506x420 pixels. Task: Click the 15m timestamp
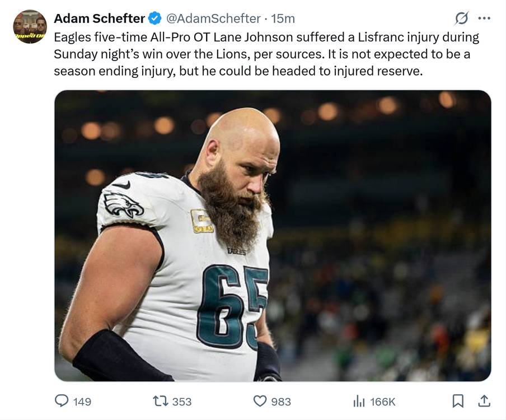click(x=283, y=18)
